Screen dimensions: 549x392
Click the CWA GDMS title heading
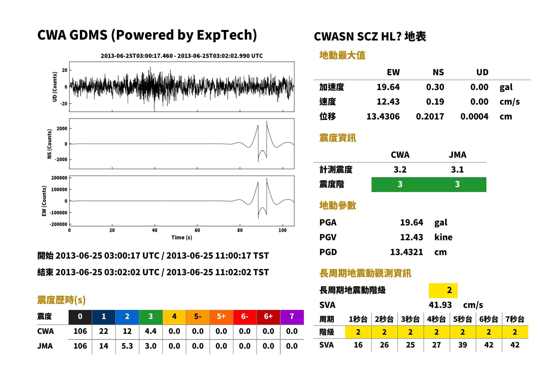tap(147, 35)
